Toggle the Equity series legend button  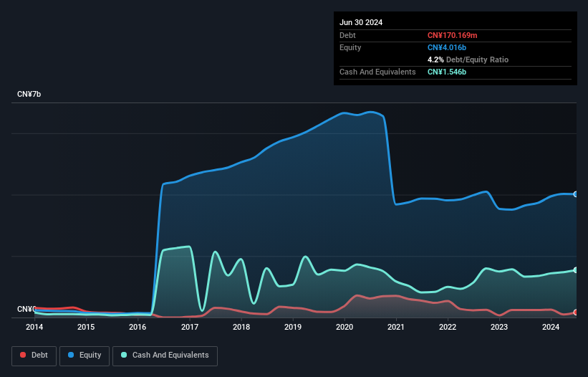(85, 355)
